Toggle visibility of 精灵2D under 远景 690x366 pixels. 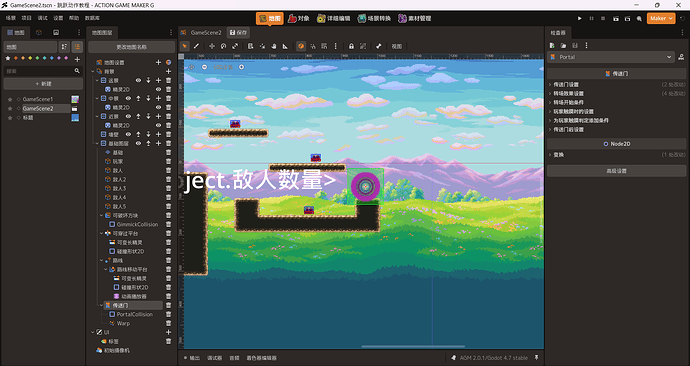tap(158, 89)
